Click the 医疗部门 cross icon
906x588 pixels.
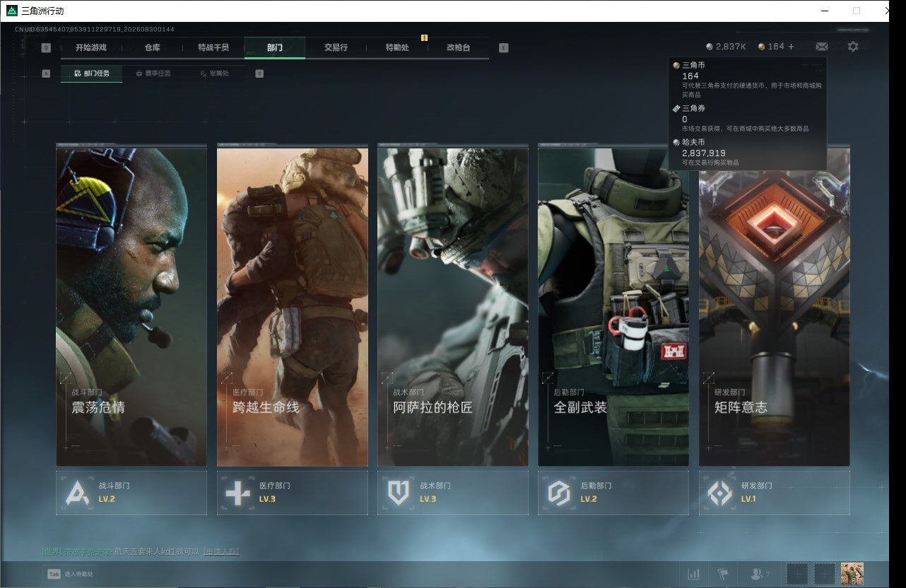click(237, 493)
